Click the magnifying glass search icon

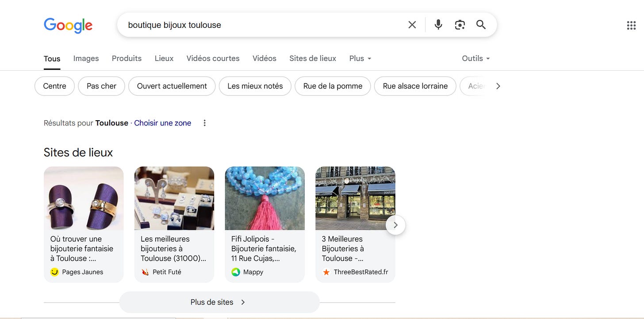[x=481, y=25]
